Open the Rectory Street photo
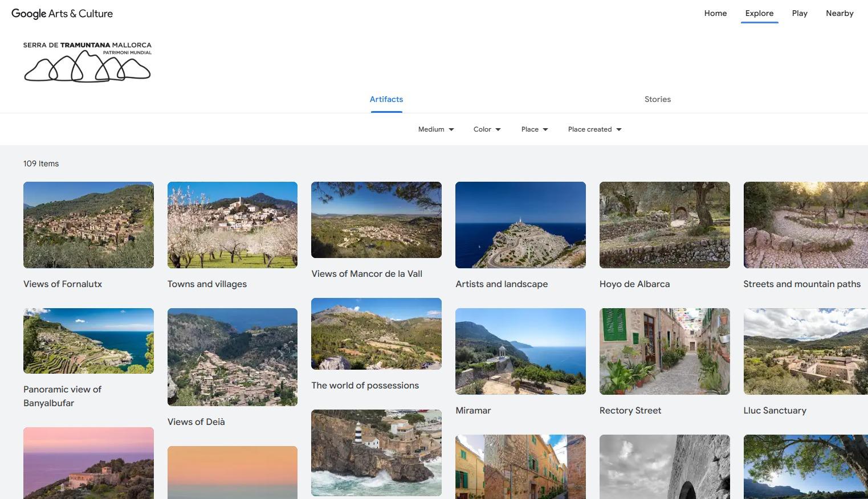Viewport: 868px width, 499px height. (665, 351)
